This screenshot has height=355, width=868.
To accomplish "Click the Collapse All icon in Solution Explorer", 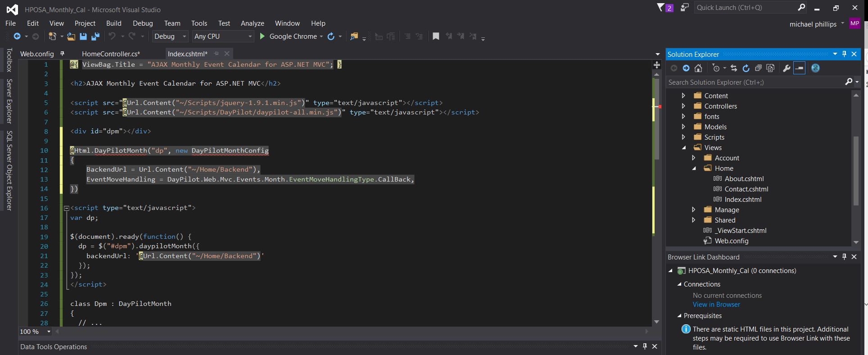I will coord(758,68).
